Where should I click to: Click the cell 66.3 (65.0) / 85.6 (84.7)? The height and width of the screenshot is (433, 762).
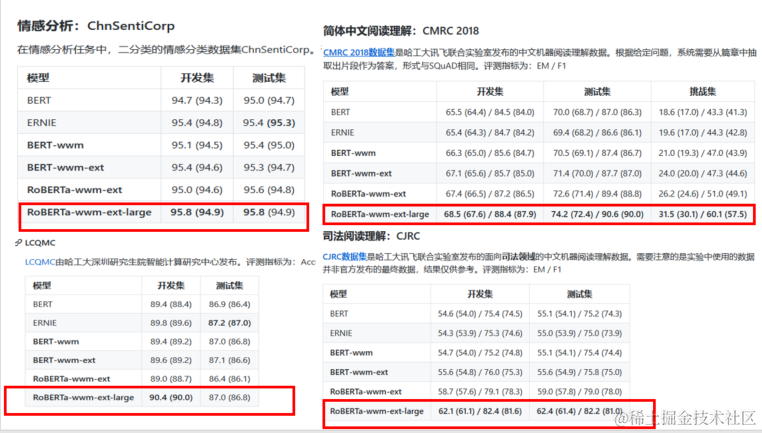click(490, 153)
